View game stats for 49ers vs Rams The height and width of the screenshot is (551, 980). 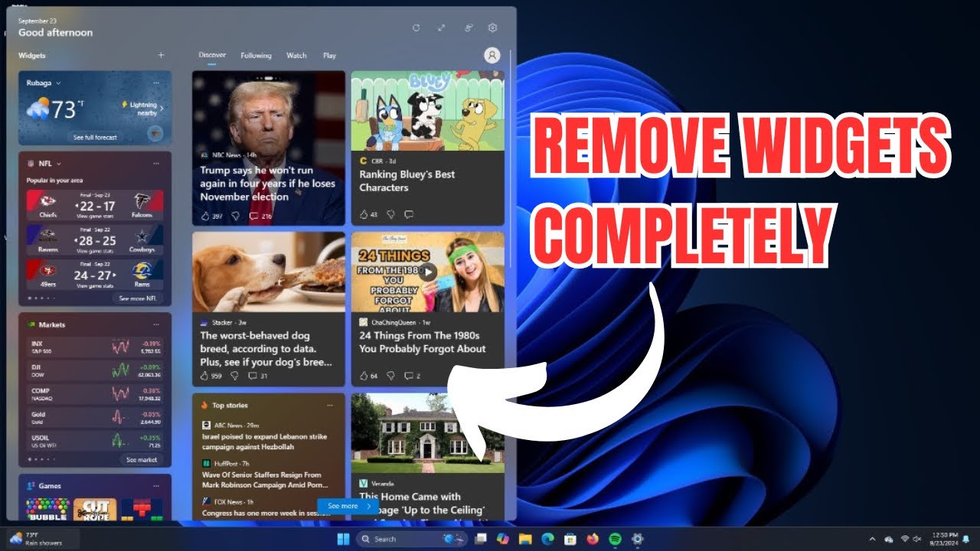pyautogui.click(x=95, y=285)
